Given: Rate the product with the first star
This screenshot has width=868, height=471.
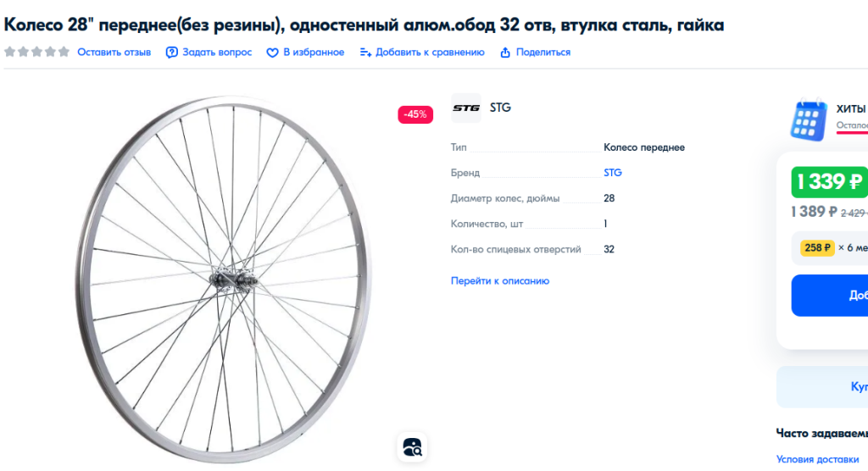Looking at the screenshot, I should tap(9, 52).
